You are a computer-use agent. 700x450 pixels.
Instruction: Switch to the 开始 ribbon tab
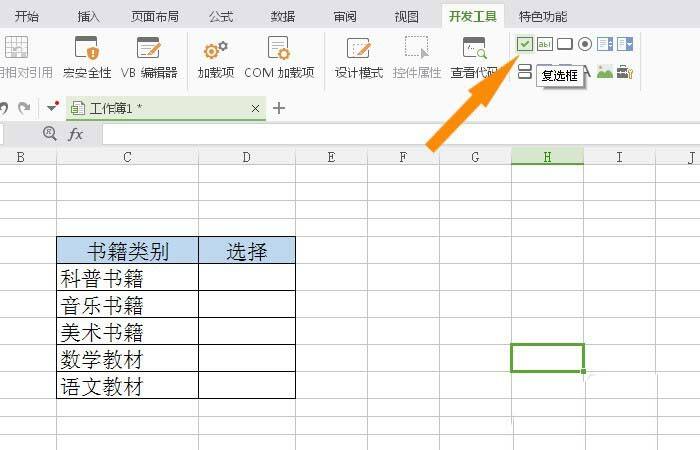pyautogui.click(x=26, y=17)
